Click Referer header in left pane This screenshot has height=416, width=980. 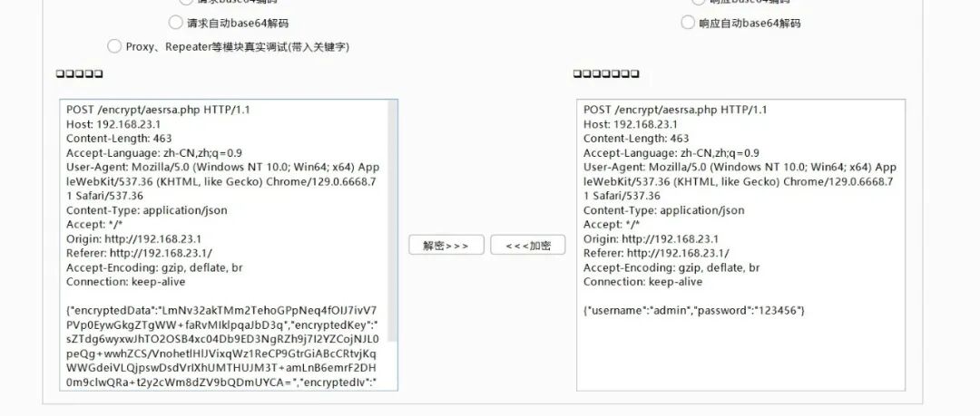pos(140,254)
